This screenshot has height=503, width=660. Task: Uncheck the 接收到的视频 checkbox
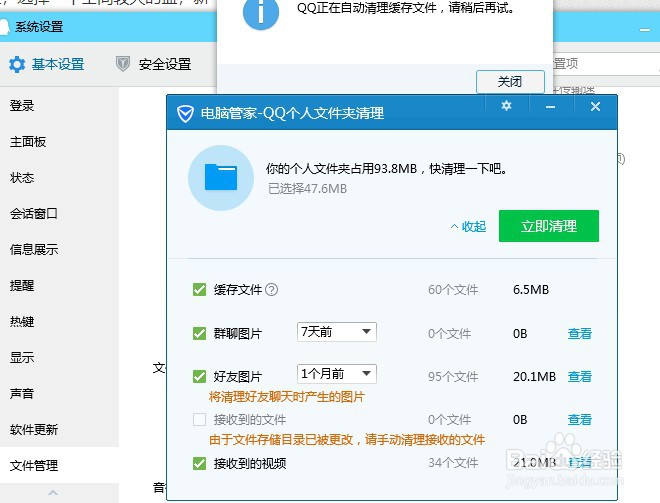(x=200, y=463)
